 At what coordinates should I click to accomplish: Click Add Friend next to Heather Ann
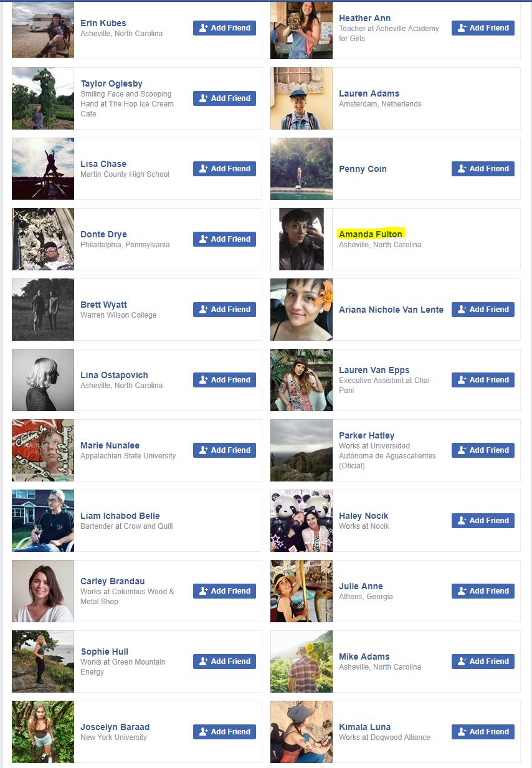click(483, 28)
